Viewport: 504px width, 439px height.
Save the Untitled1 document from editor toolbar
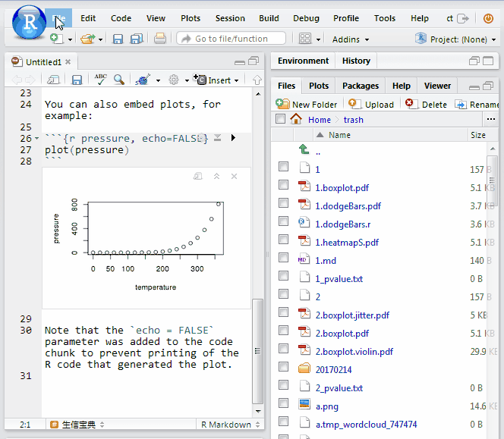(77, 80)
